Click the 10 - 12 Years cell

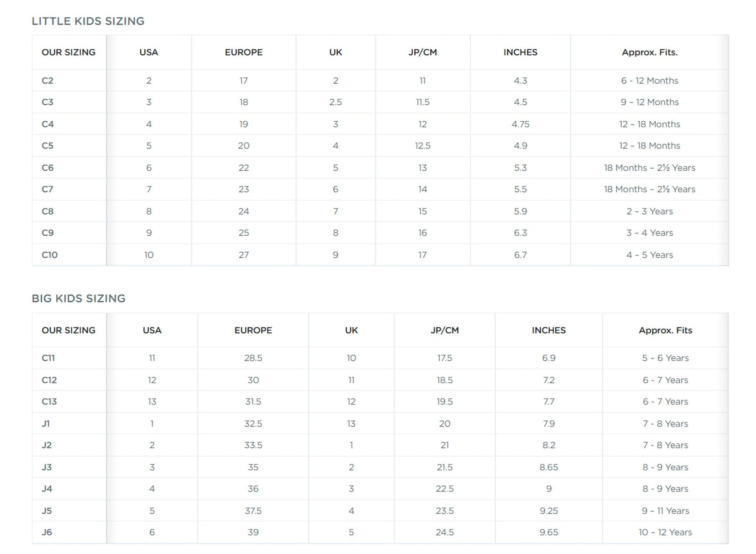665,532
